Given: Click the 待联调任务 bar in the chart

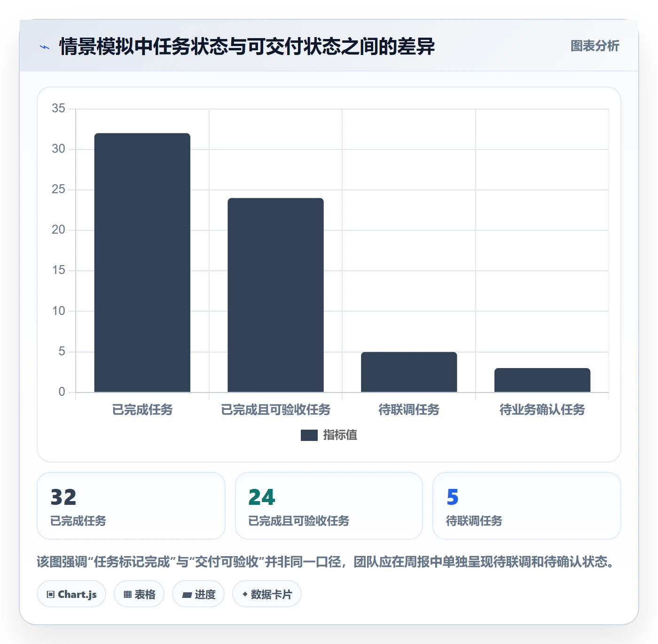Looking at the screenshot, I should pyautogui.click(x=409, y=372).
